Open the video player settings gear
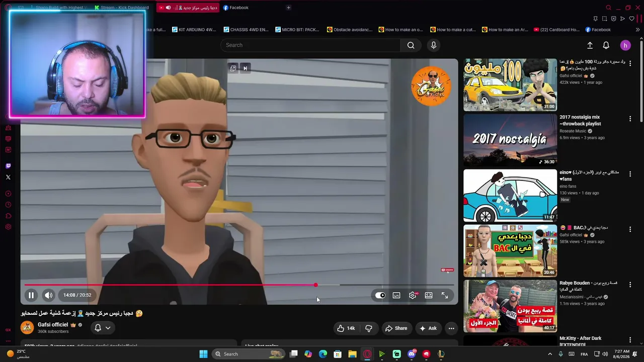644x362 pixels. coord(413,295)
